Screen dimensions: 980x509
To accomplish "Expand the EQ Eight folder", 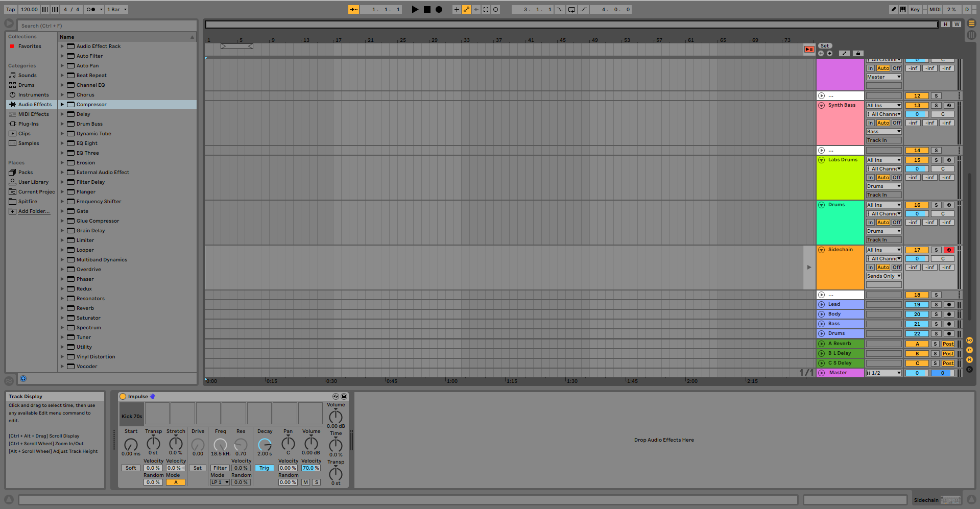I will [x=62, y=143].
